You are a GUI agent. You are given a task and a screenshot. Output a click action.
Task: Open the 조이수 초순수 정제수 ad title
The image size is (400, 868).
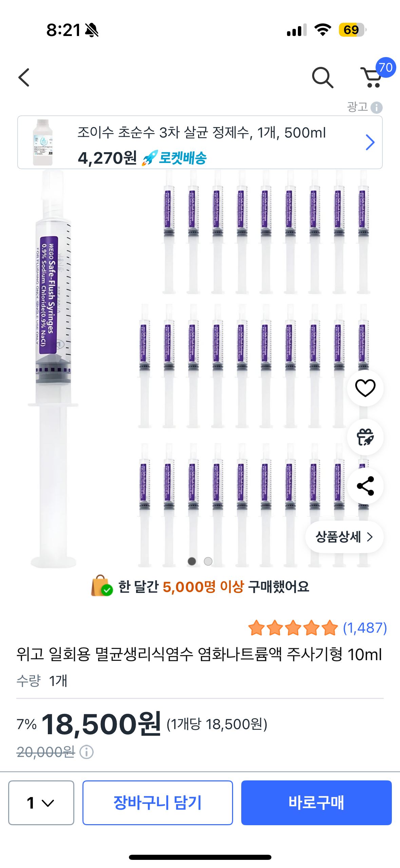[x=202, y=132]
